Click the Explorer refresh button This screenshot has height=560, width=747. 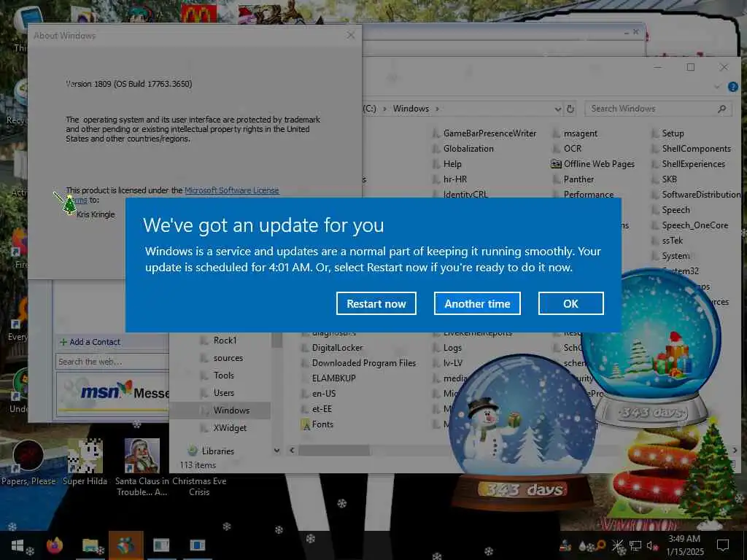[570, 109]
